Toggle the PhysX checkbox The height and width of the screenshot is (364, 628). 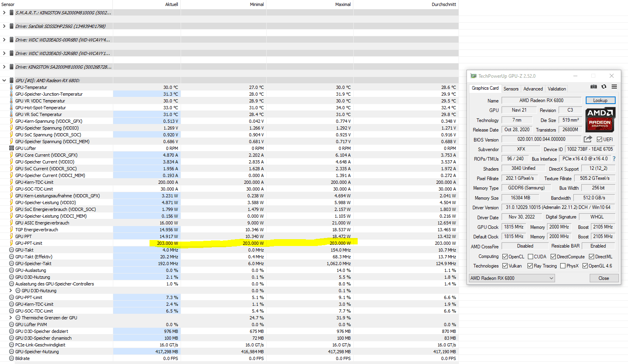[563, 266]
